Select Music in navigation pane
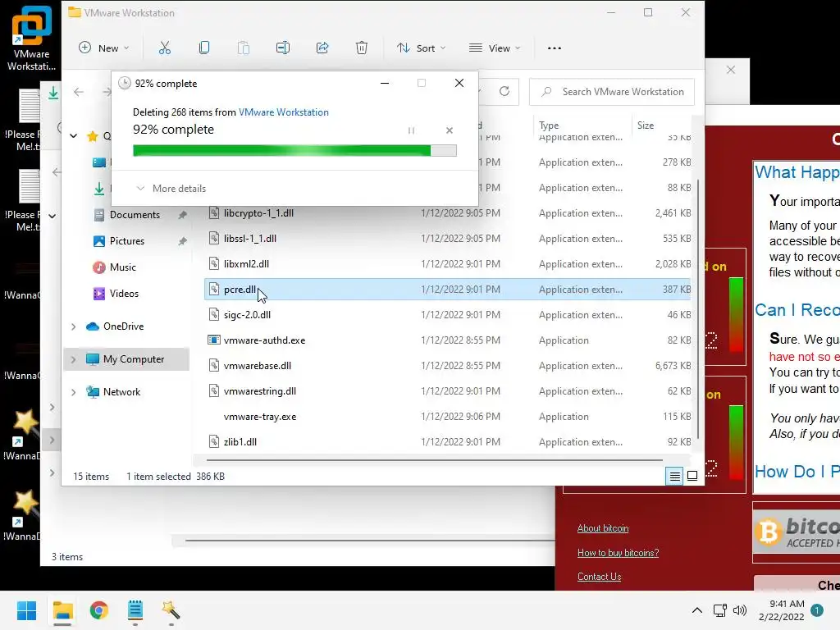 (x=123, y=267)
